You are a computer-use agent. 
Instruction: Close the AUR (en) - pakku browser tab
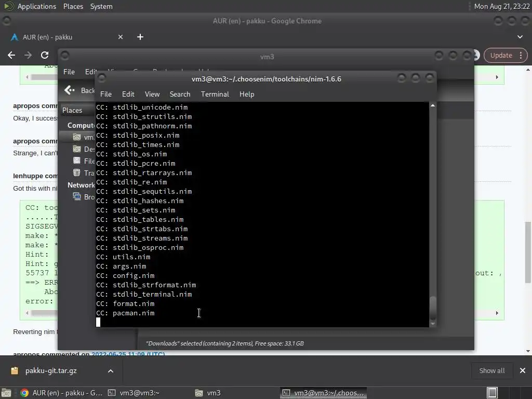click(121, 37)
